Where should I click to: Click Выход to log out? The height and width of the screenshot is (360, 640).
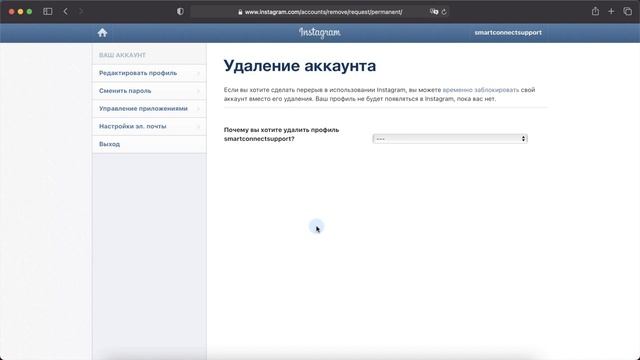(149, 144)
